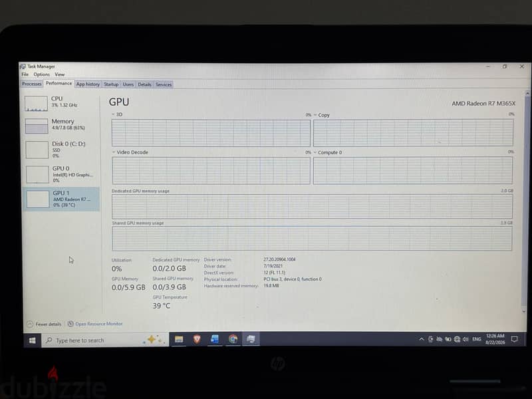Switch to the Processes tab

pyautogui.click(x=31, y=84)
